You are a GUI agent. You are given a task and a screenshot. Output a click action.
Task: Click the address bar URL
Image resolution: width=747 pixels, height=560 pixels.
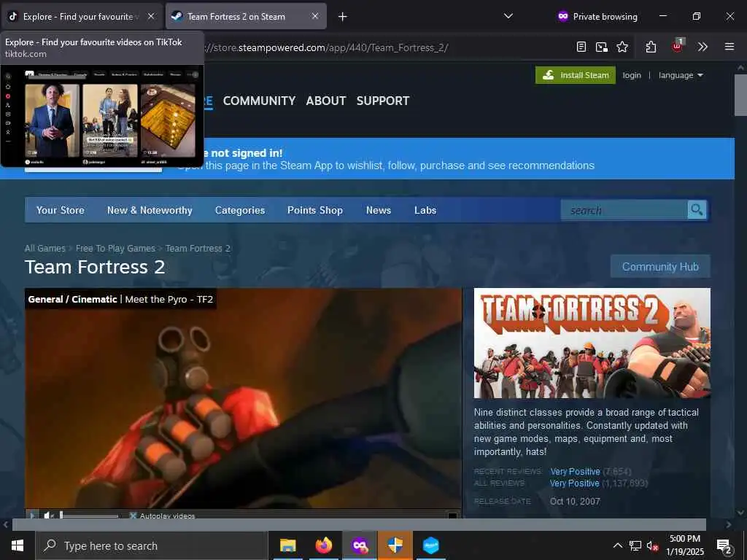click(326, 47)
